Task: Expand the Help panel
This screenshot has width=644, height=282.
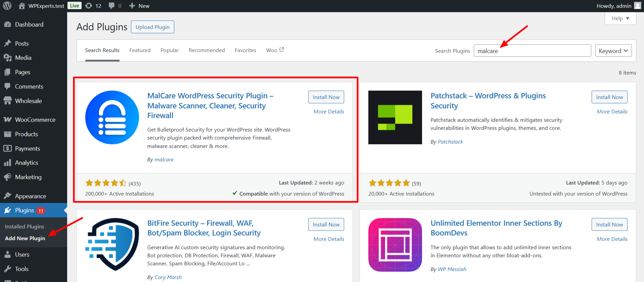Action: pyautogui.click(x=620, y=18)
